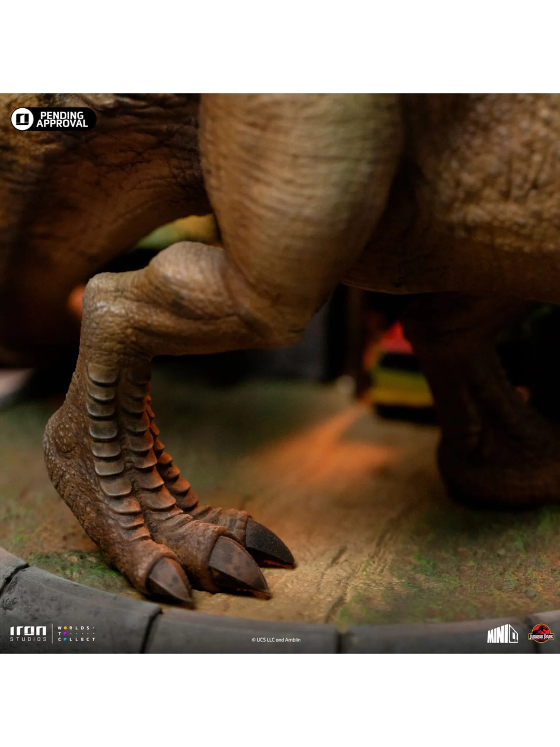The width and height of the screenshot is (560, 747).
Task: Click the Pending Approval label text
Action: (x=62, y=119)
